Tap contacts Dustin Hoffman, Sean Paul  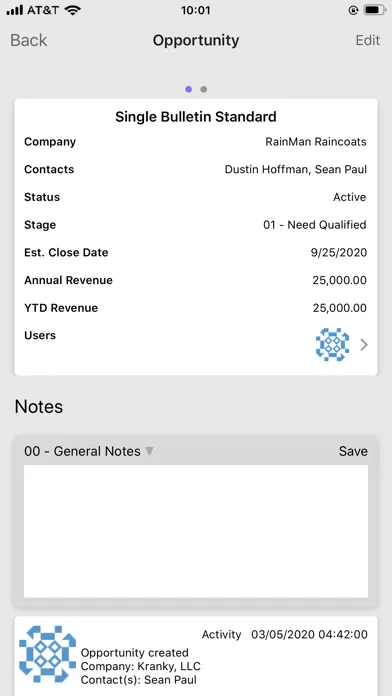(x=296, y=170)
